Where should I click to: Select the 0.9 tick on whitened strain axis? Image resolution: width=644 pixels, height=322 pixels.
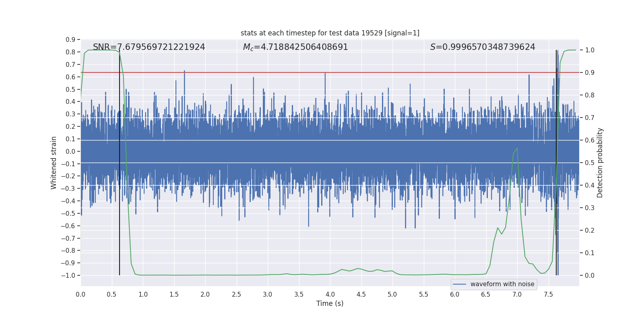coord(70,39)
